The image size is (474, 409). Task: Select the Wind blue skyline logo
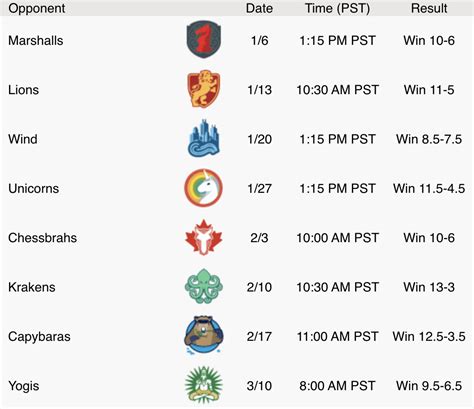click(203, 138)
